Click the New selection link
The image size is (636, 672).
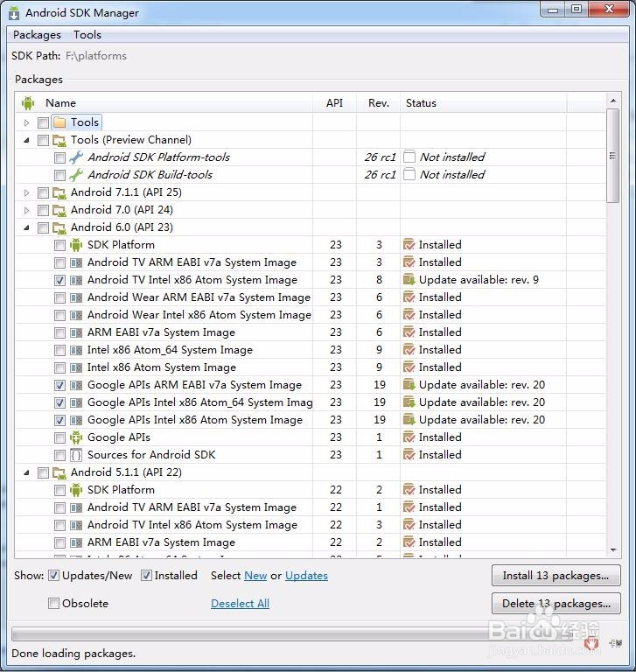coord(255,576)
